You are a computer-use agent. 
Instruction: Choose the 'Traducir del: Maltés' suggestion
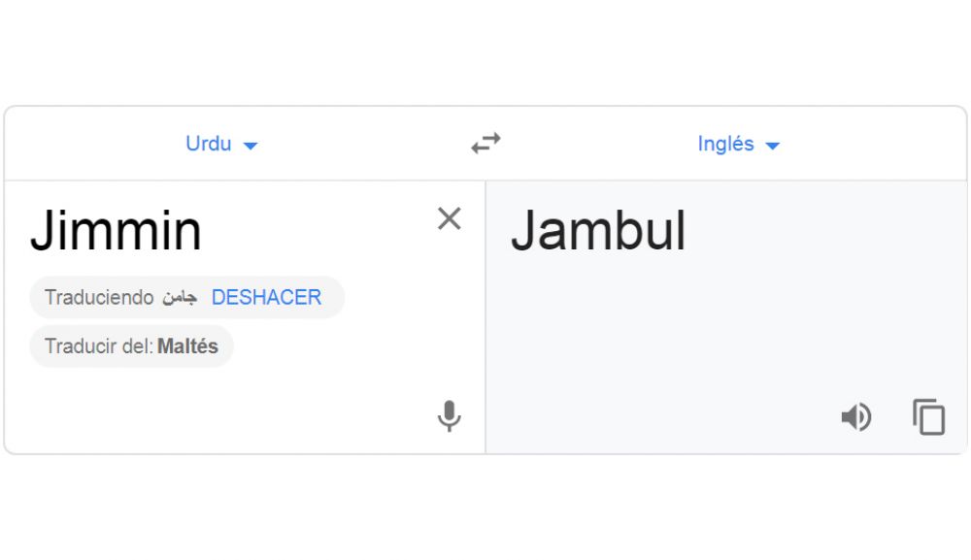131,346
